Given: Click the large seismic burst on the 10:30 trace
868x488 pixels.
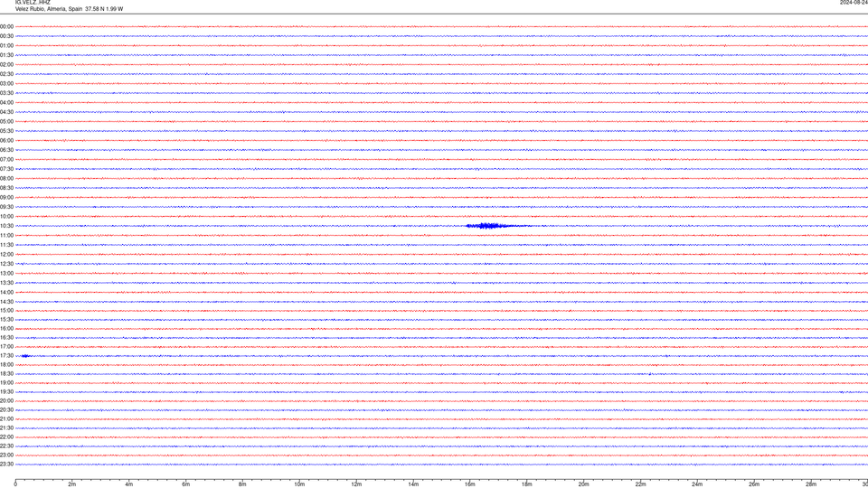Looking at the screenshot, I should (x=498, y=226).
